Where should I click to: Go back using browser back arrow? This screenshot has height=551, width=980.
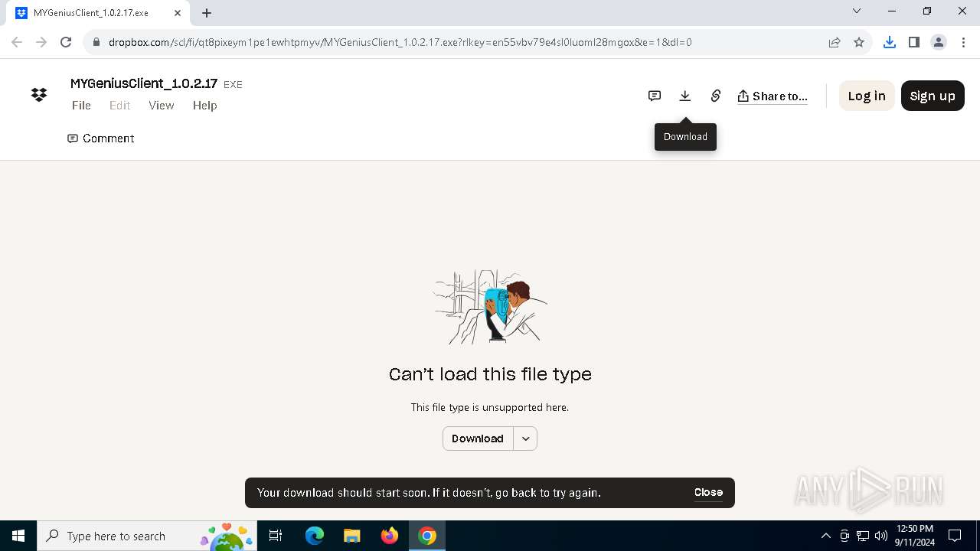point(17,42)
